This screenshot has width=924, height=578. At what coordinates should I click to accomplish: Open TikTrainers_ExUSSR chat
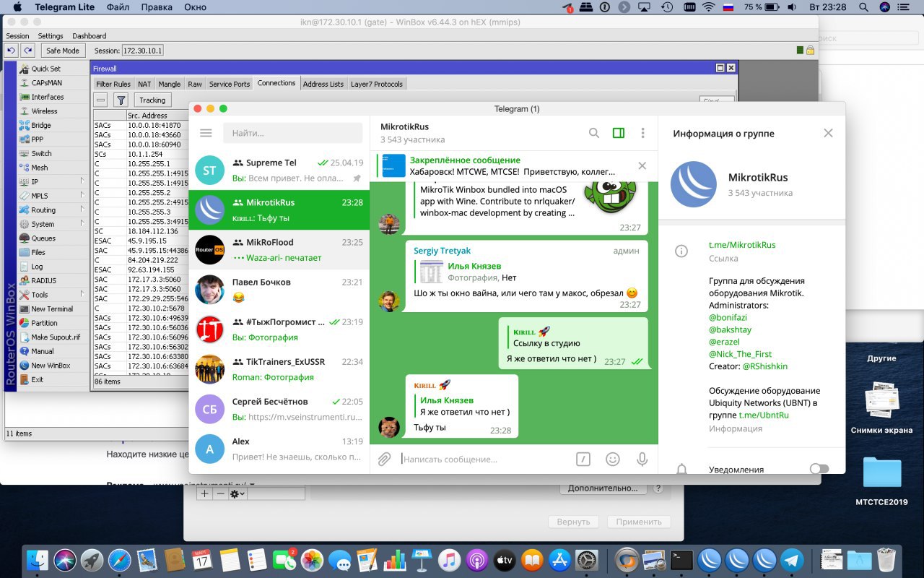coord(279,368)
